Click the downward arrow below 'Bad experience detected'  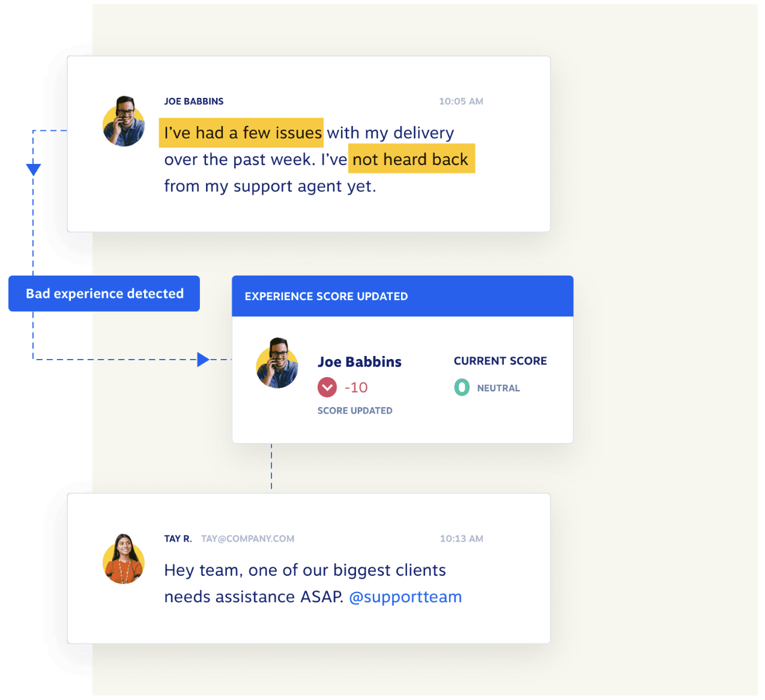pyautogui.click(x=33, y=169)
